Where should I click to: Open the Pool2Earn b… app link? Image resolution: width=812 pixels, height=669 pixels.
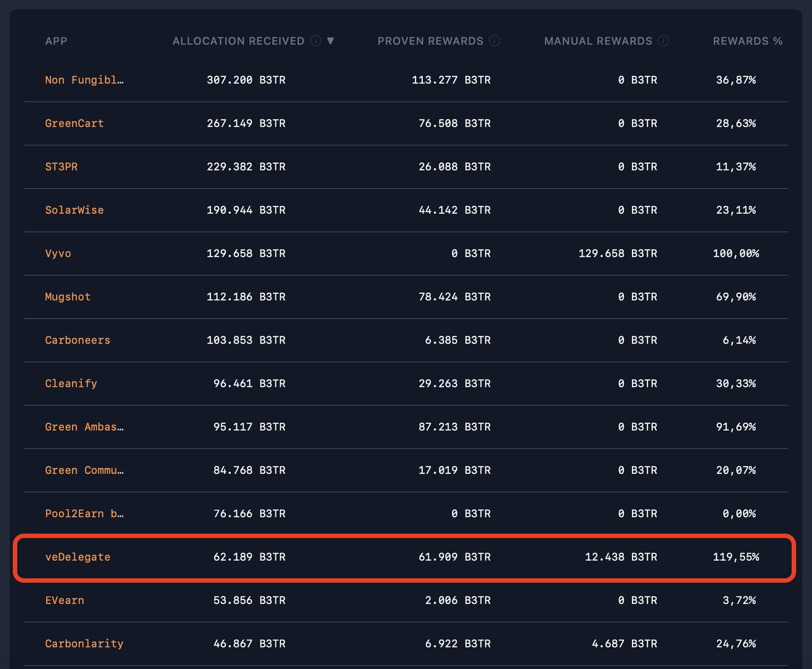(85, 513)
